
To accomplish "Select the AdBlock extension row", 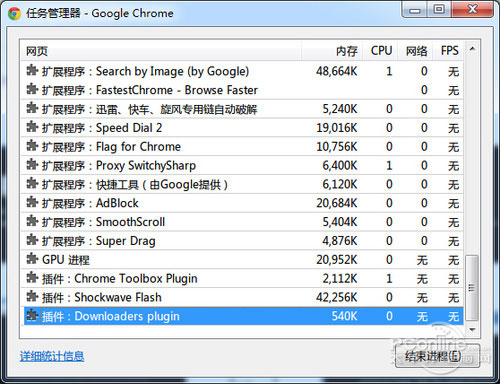I will click(x=242, y=203).
